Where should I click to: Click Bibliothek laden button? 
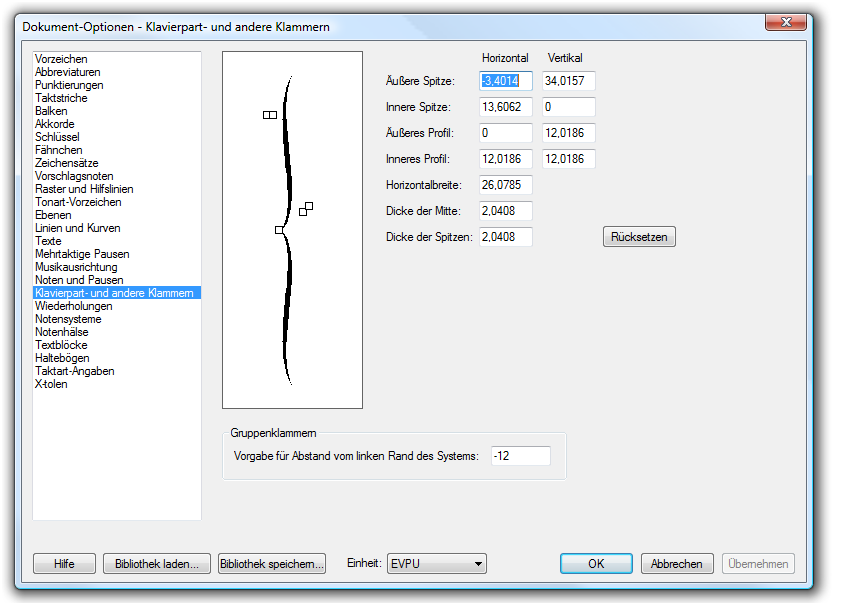point(157,564)
